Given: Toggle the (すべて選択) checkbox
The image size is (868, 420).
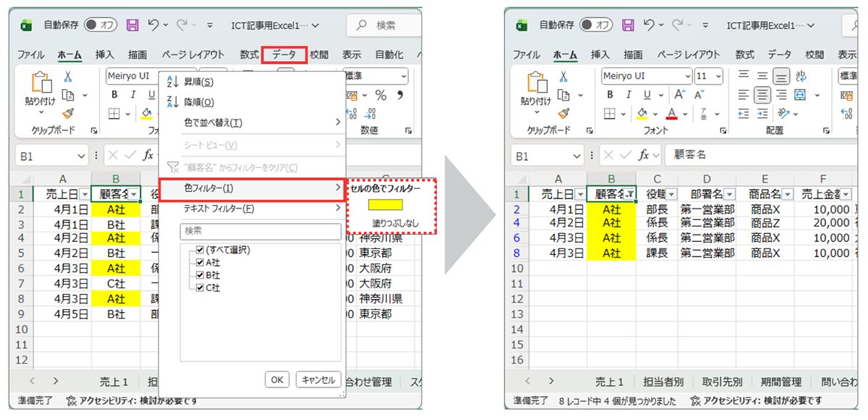Looking at the screenshot, I should [x=190, y=250].
